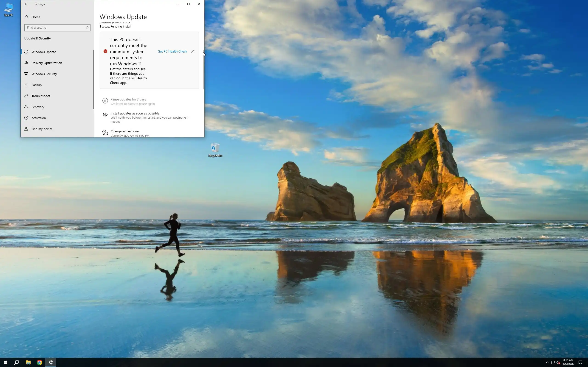Open the Activation page
Image resolution: width=588 pixels, height=367 pixels.
[x=38, y=118]
